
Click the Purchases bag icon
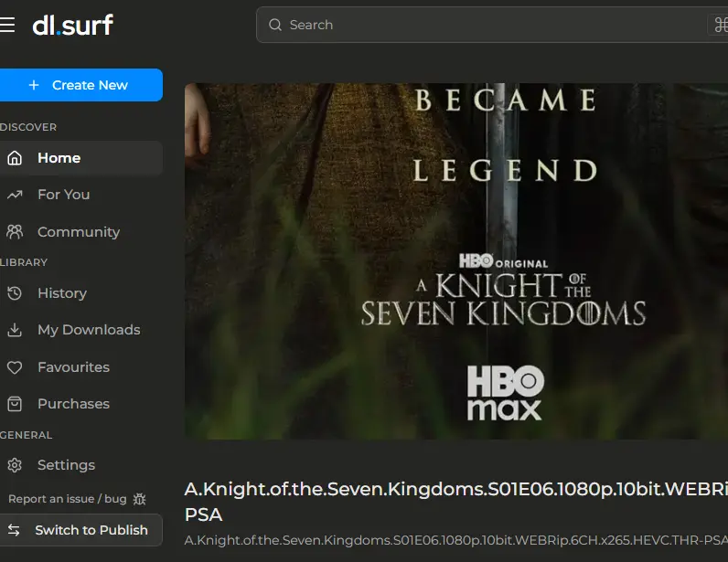(x=15, y=404)
